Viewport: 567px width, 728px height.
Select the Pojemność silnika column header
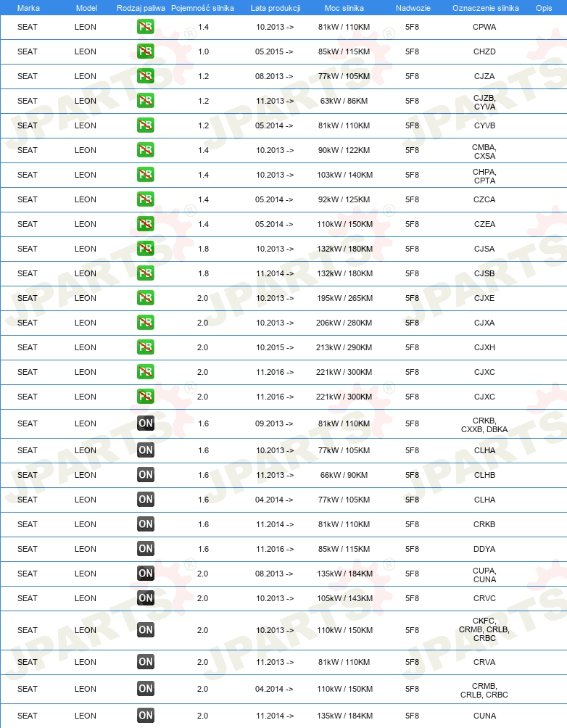[202, 8]
